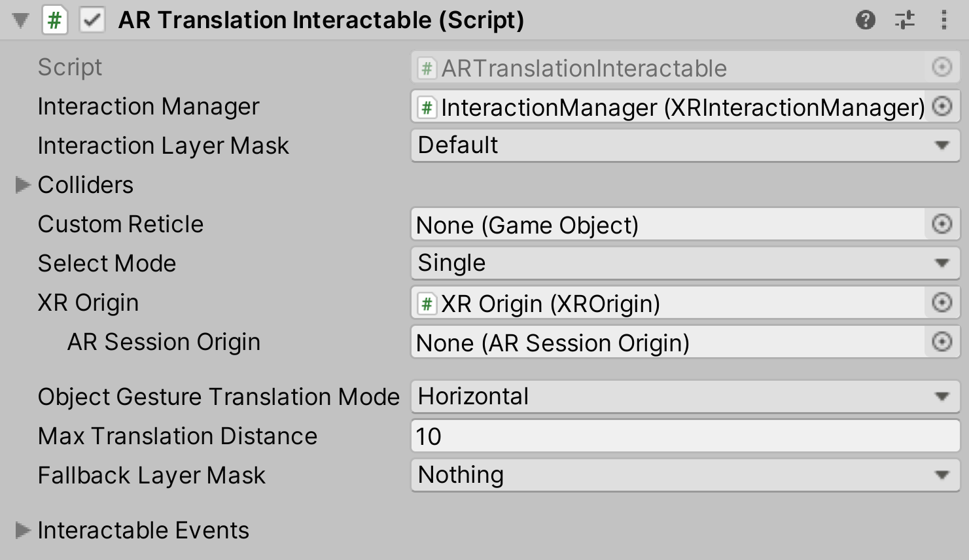Open the component context menu via three dots
Viewport: 969px width, 560px height.
(944, 20)
